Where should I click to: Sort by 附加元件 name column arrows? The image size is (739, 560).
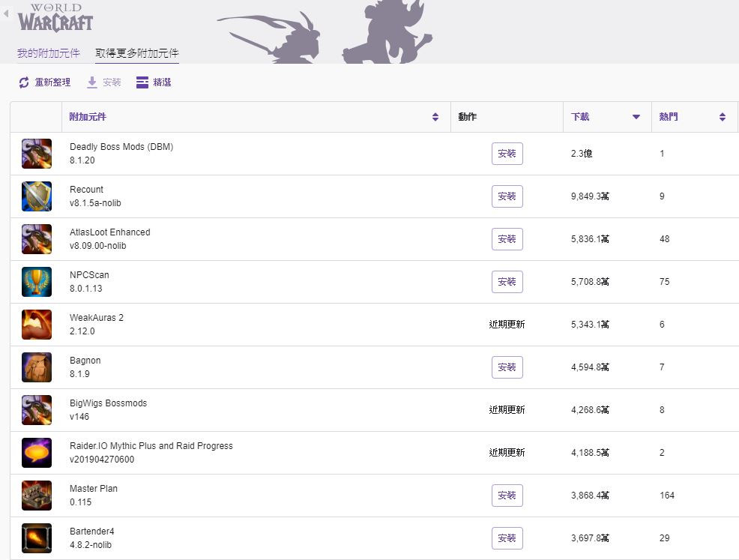tap(435, 117)
